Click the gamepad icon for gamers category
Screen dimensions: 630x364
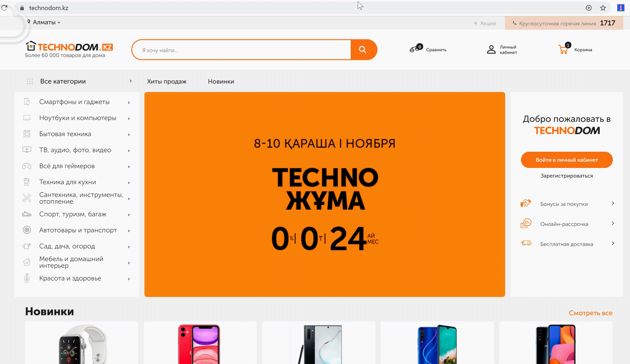pyautogui.click(x=27, y=166)
